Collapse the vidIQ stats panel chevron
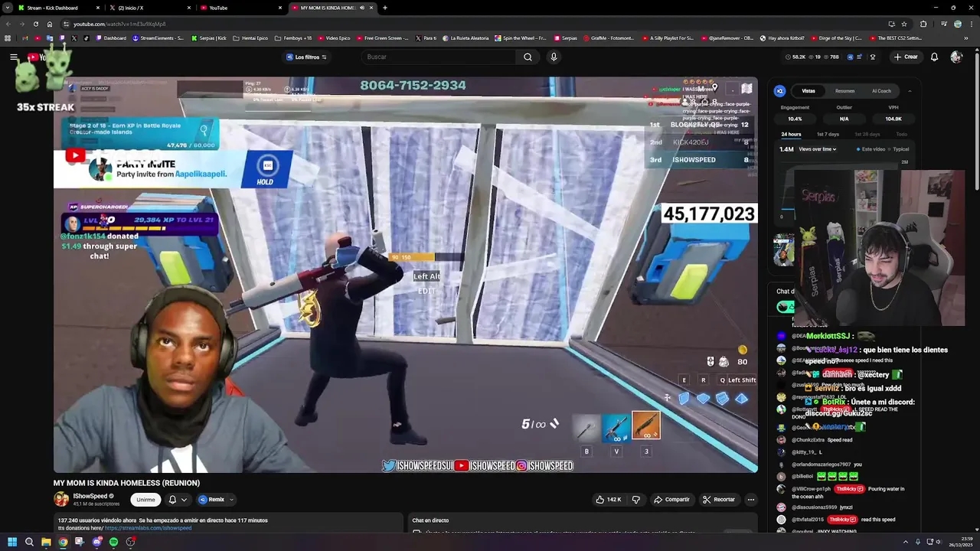 pyautogui.click(x=910, y=91)
